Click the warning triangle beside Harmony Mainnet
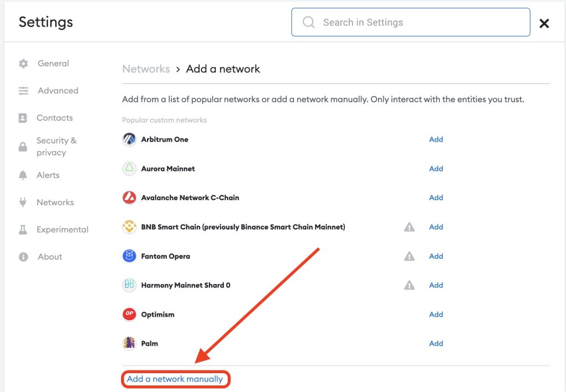This screenshot has width=566, height=392. click(409, 285)
